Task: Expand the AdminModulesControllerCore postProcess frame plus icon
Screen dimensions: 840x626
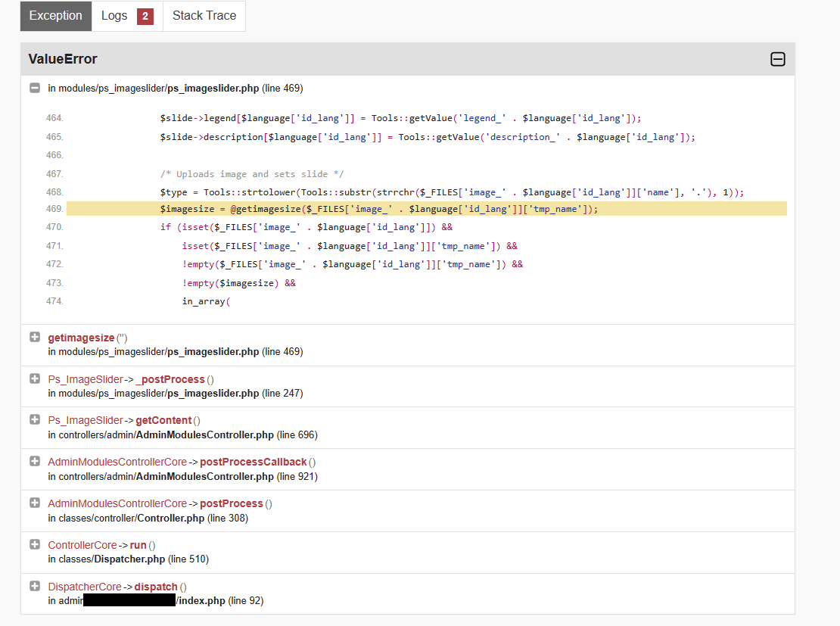Action: (35, 502)
